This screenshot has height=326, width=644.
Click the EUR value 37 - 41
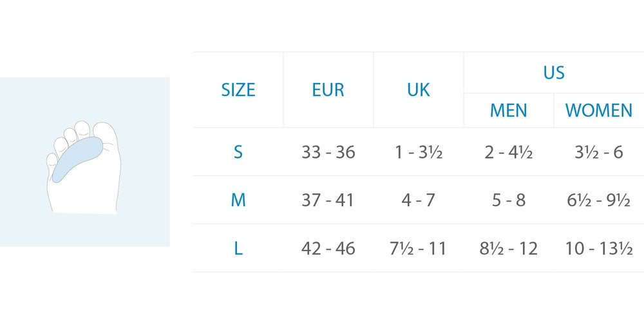[328, 200]
